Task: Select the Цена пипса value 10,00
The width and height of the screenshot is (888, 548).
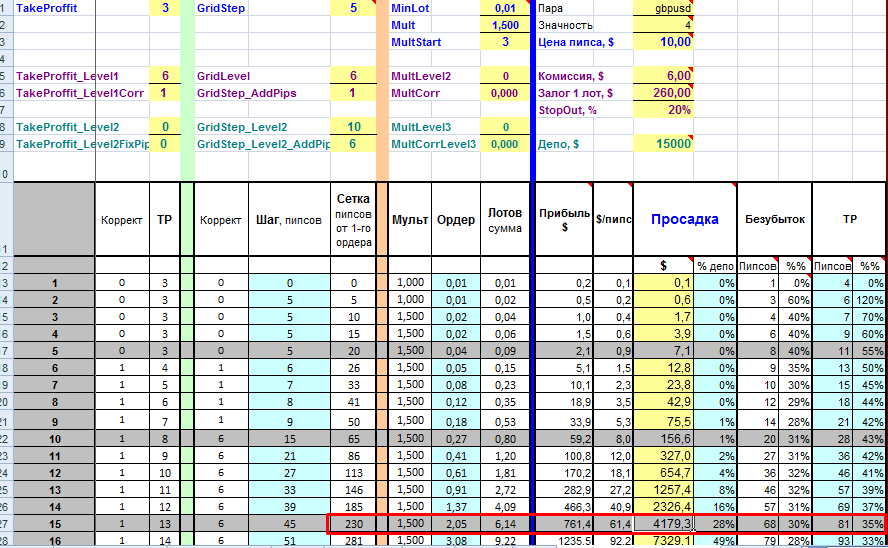Action: (663, 42)
